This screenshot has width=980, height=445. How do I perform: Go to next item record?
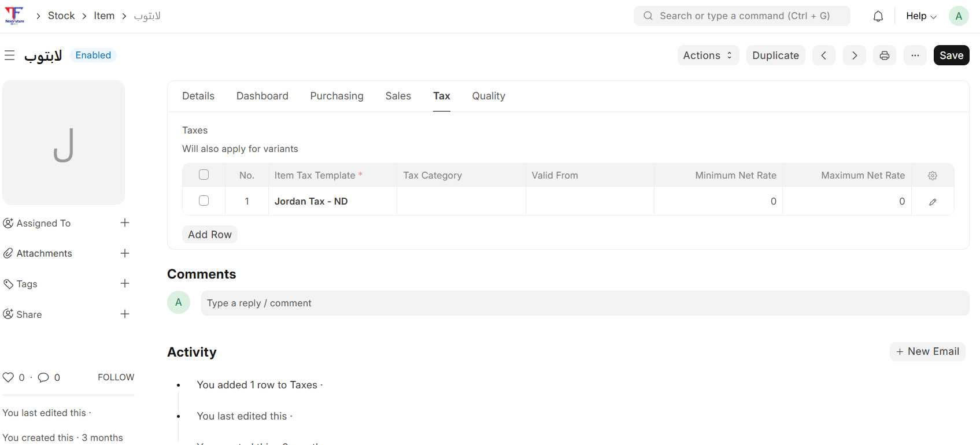854,55
